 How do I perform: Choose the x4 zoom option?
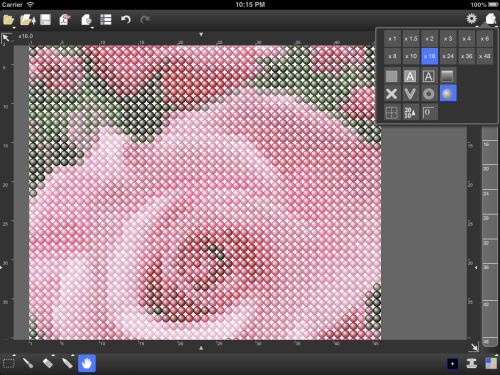466,39
